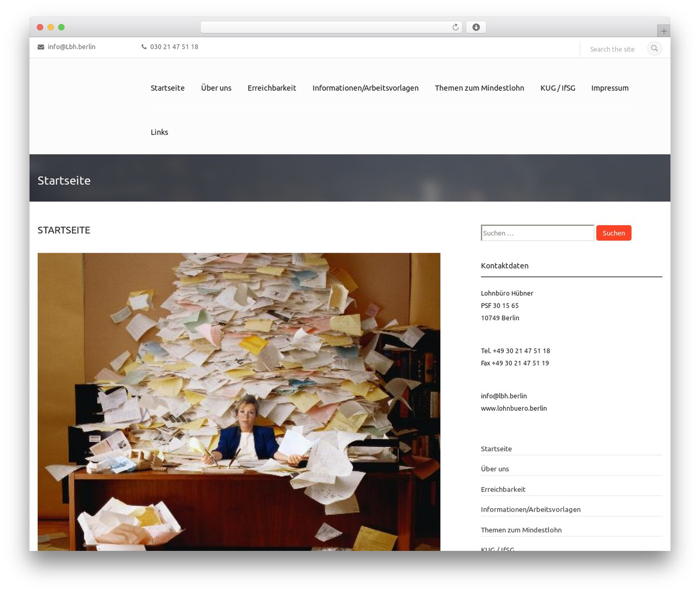Click the 'Fax +49 30 21 47 51 19' line
Screen dimensions: 700x593
[x=515, y=363]
